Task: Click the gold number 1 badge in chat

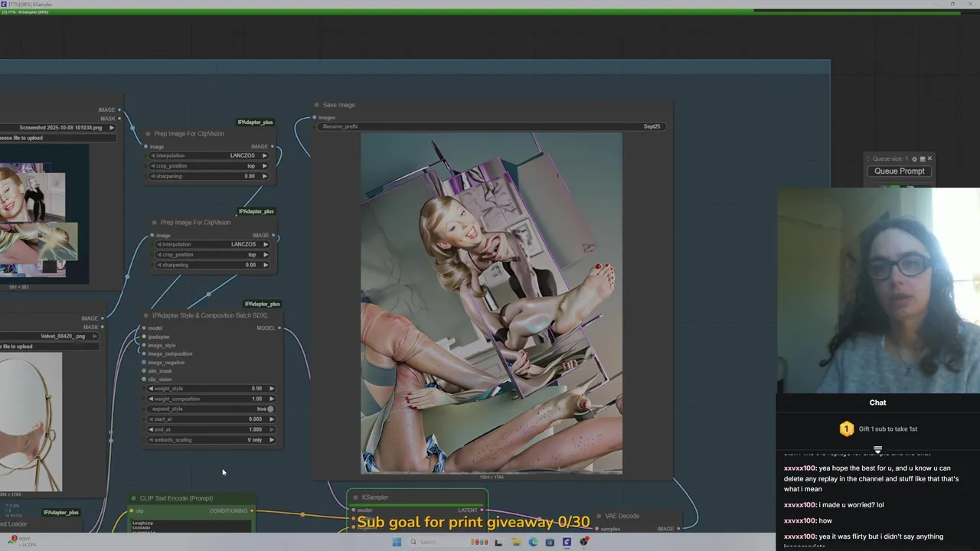Action: 846,429
